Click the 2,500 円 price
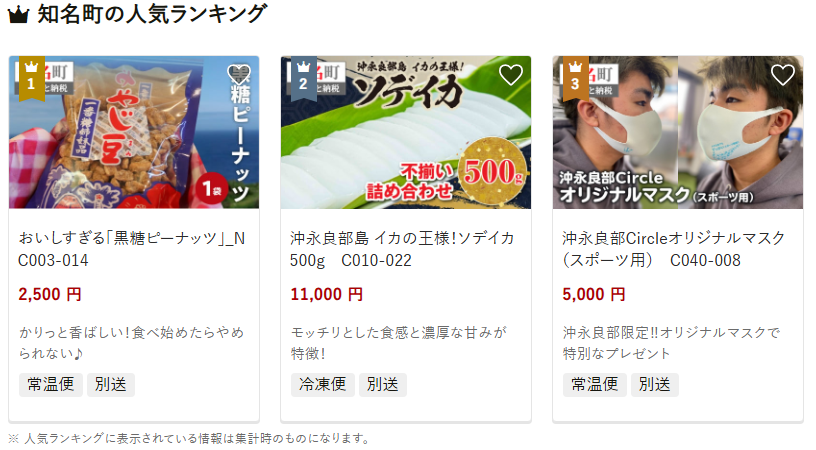The width and height of the screenshot is (816, 450). click(x=50, y=294)
